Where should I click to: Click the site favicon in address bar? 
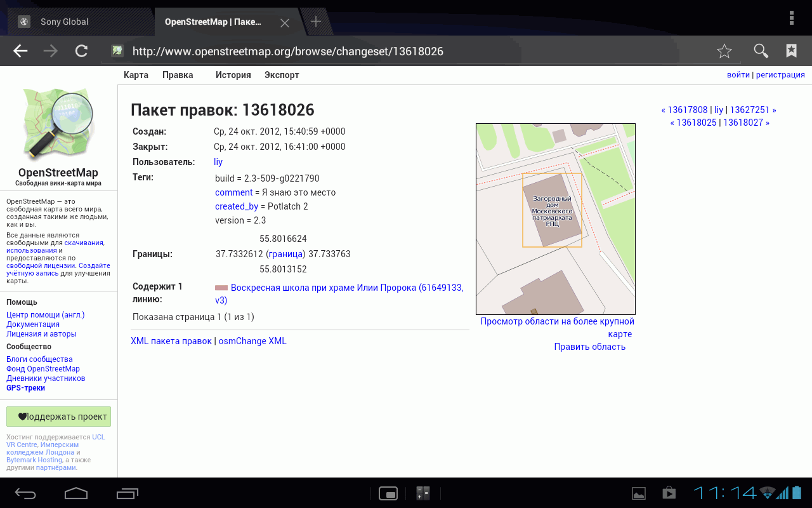[x=117, y=51]
